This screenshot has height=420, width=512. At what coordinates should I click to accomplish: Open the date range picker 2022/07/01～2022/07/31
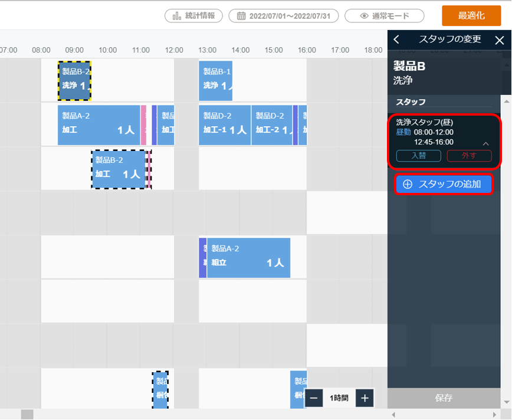point(283,16)
